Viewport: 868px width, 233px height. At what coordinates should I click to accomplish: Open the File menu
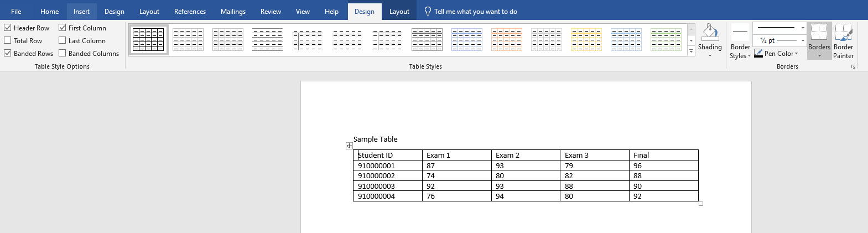click(16, 12)
